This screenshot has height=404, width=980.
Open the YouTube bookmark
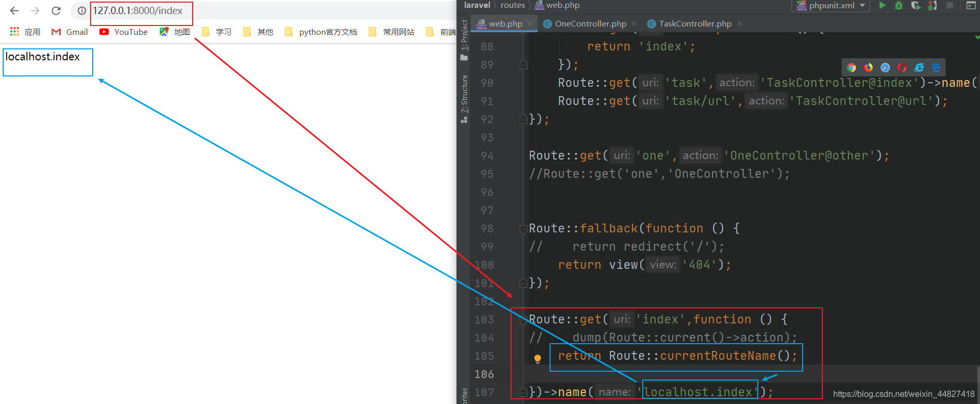pyautogui.click(x=123, y=32)
